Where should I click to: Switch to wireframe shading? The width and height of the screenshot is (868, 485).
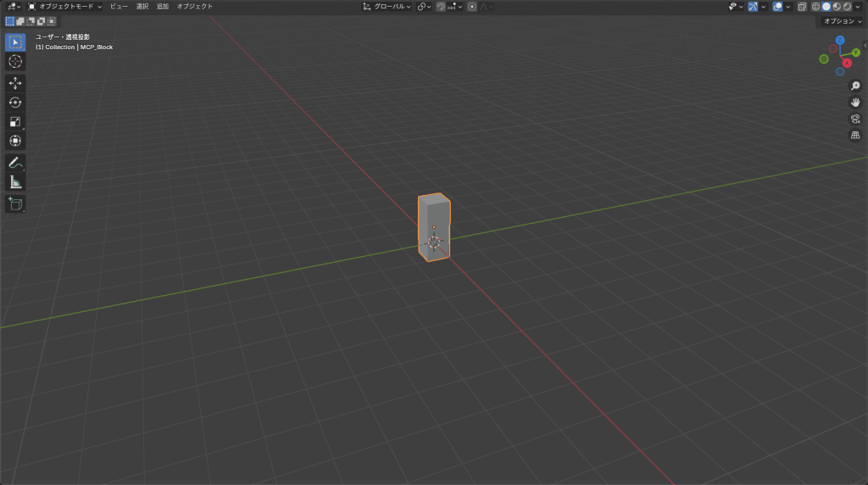coord(816,7)
